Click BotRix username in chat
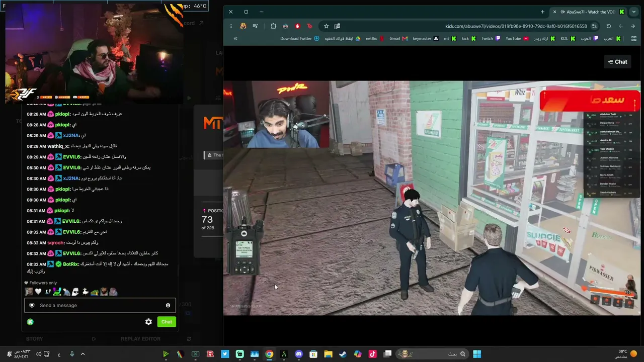The height and width of the screenshot is (362, 644). click(70, 264)
